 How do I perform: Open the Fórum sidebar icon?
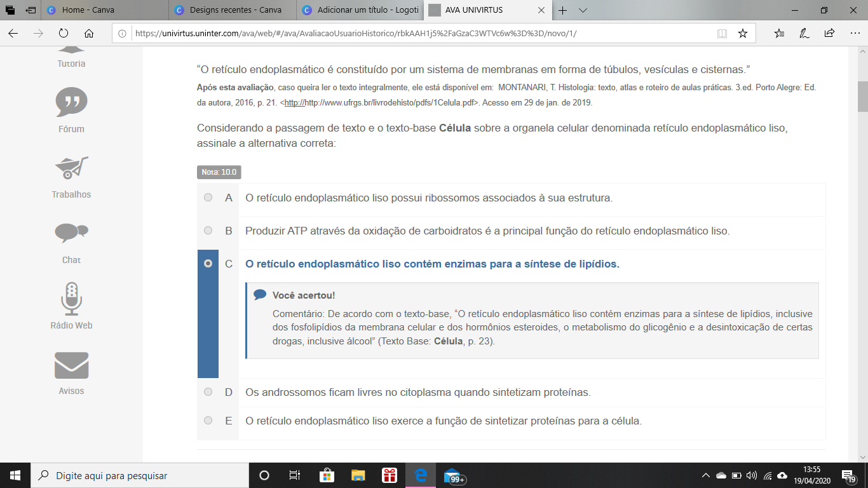(71, 102)
